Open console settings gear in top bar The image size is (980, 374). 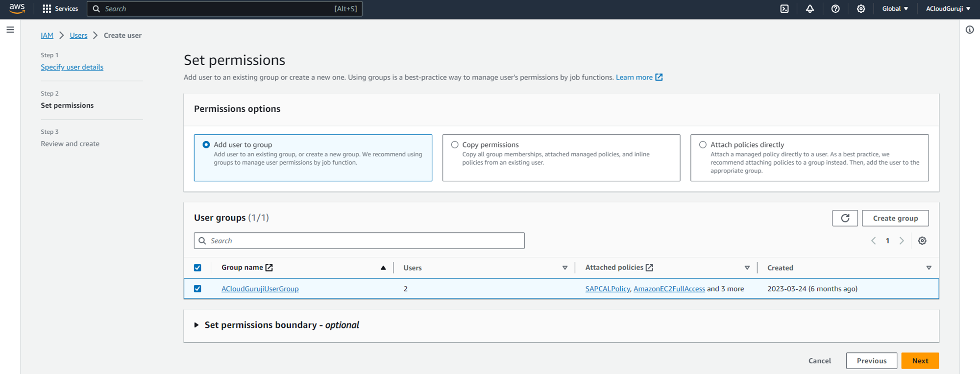(861, 9)
